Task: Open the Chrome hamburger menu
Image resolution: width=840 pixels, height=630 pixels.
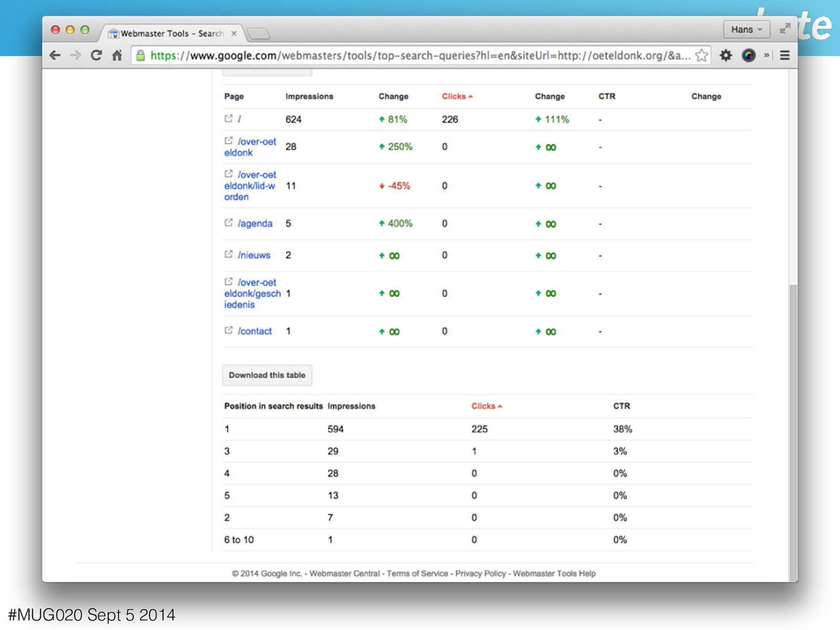Action: pos(785,55)
